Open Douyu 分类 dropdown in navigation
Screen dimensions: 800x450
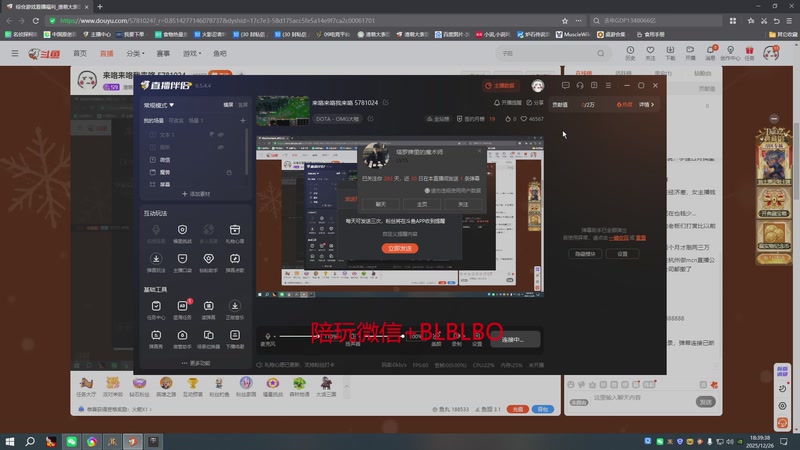coord(135,53)
